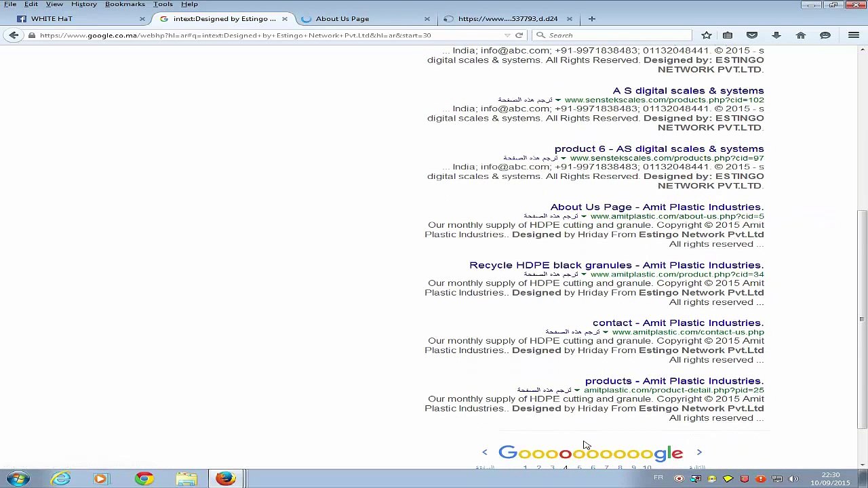Open URL history dropdown in address bar
The height and width of the screenshot is (488, 868).
pyautogui.click(x=507, y=35)
